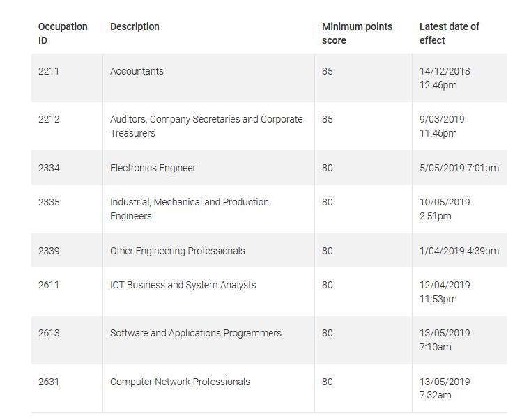Image resolution: width=522 pixels, height=420 pixels.
Task: Click occupation ID 2335
Action: (x=49, y=202)
